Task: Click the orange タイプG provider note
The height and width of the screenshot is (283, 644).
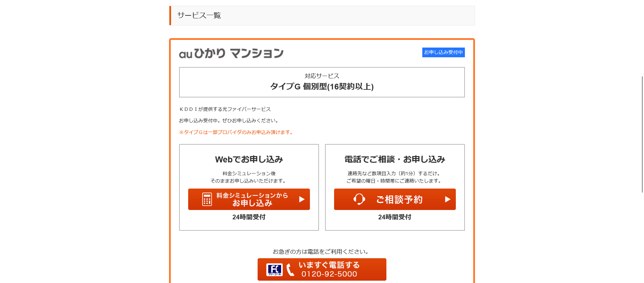Action: click(x=236, y=132)
